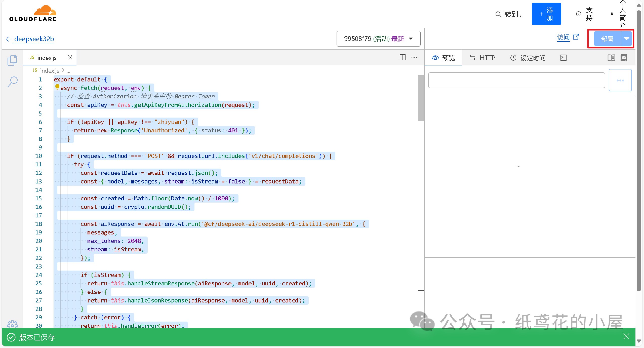Click the comment on line 3

141,96
